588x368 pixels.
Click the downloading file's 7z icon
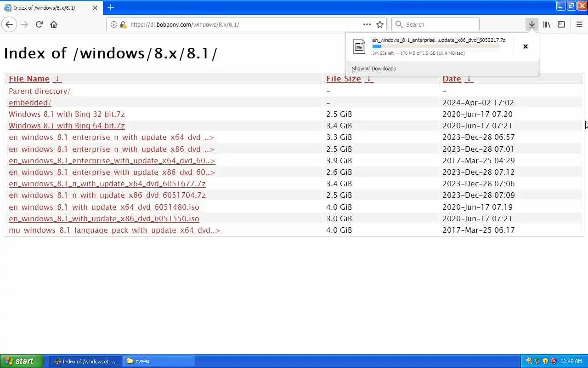pos(359,46)
